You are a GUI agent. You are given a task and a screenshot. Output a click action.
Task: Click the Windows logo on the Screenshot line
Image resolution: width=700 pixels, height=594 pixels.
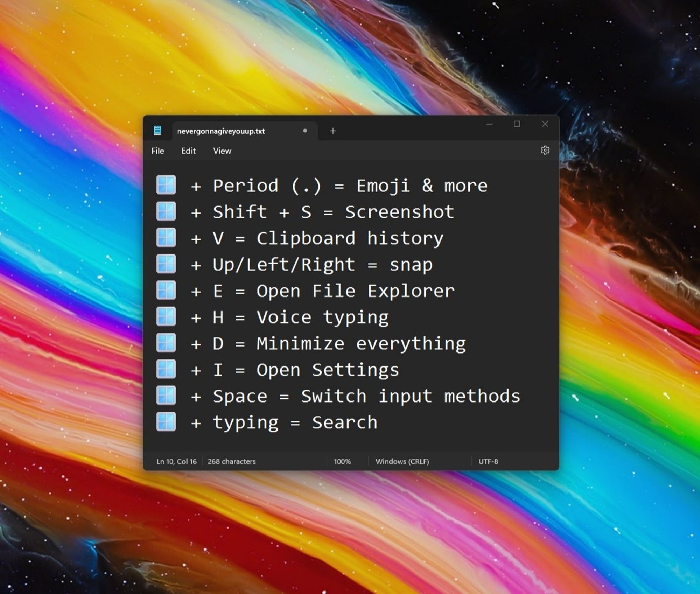coord(166,211)
